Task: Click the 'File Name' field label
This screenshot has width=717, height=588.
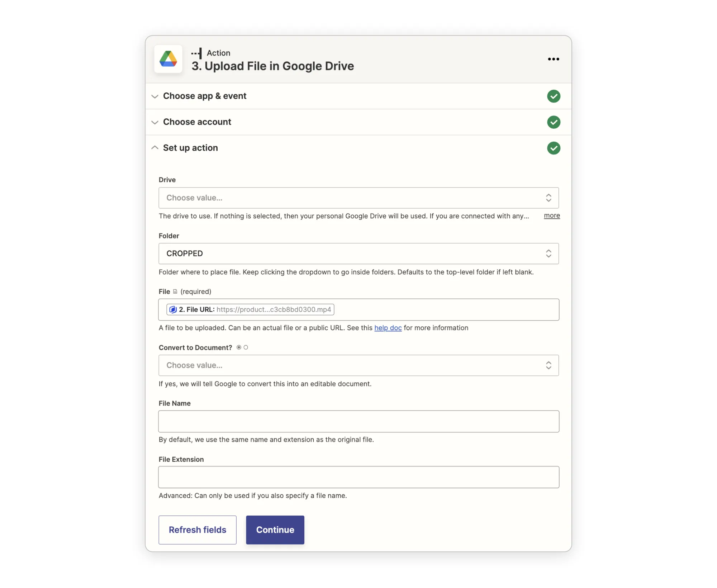Action: (x=175, y=403)
